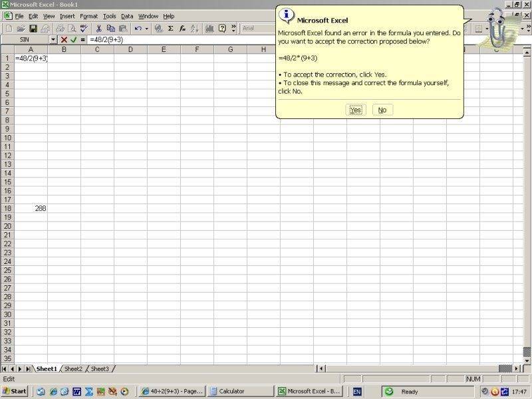Switch to the Calculator taskbar button
The height and width of the screenshot is (399, 532).
pyautogui.click(x=241, y=391)
